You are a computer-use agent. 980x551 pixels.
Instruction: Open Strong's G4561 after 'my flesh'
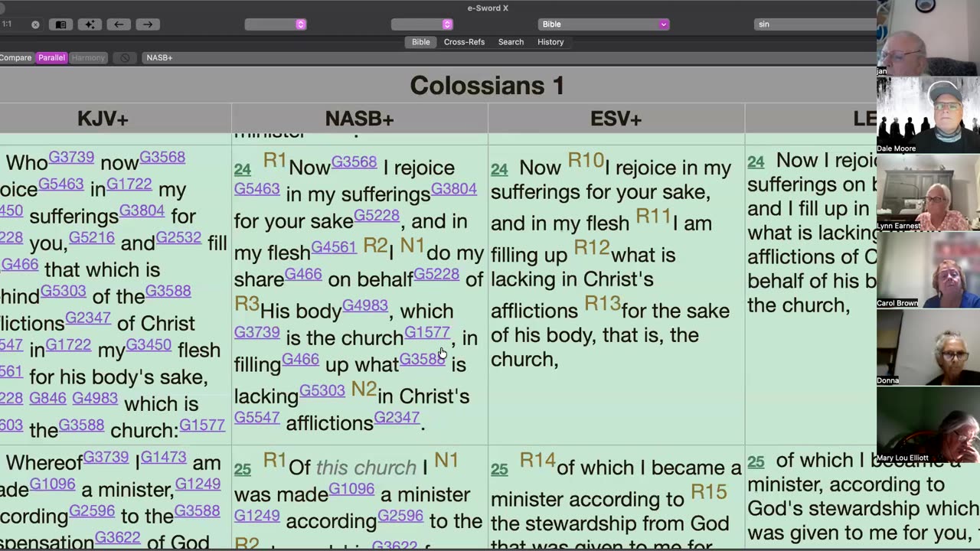tap(334, 246)
